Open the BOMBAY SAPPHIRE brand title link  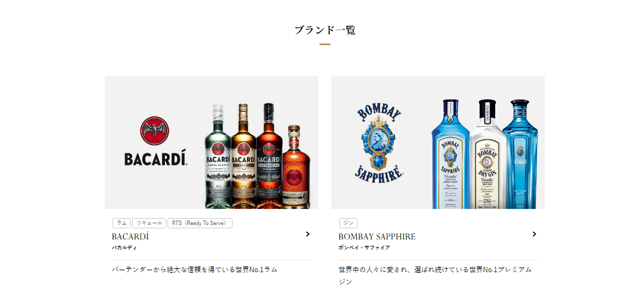pos(377,237)
